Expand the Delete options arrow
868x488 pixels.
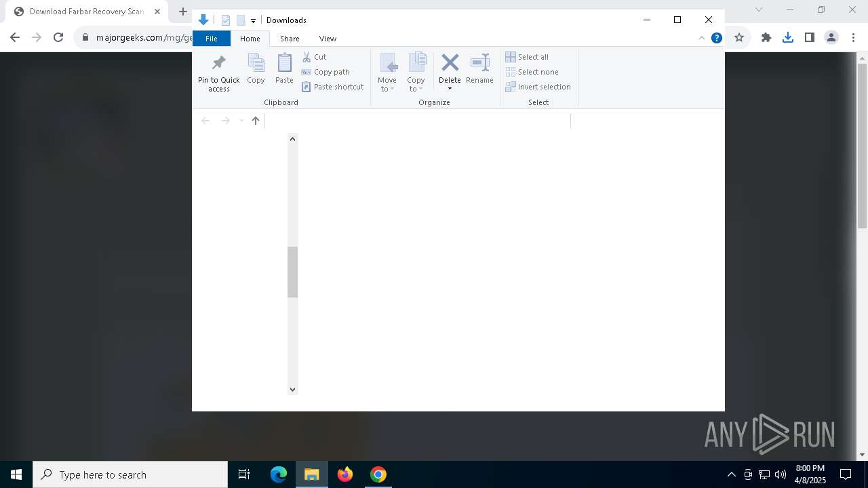pos(450,89)
